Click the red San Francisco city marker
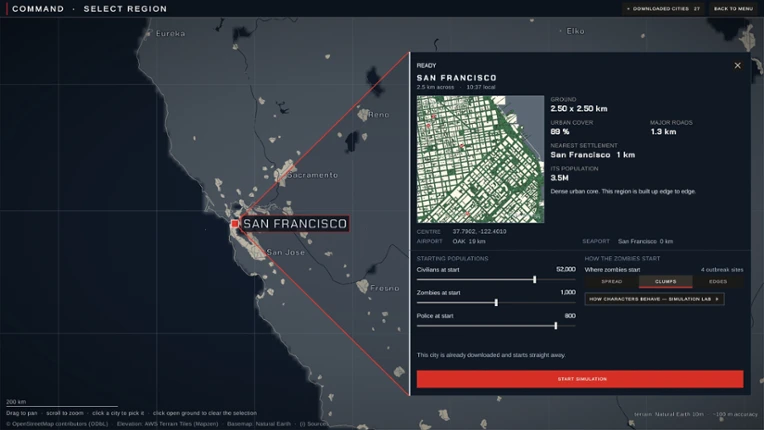Viewport: 764px width, 430px height. (x=234, y=224)
